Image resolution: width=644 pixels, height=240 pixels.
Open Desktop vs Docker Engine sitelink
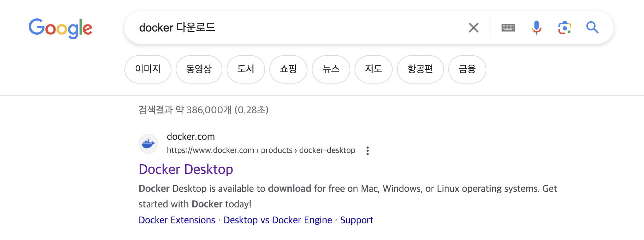278,220
